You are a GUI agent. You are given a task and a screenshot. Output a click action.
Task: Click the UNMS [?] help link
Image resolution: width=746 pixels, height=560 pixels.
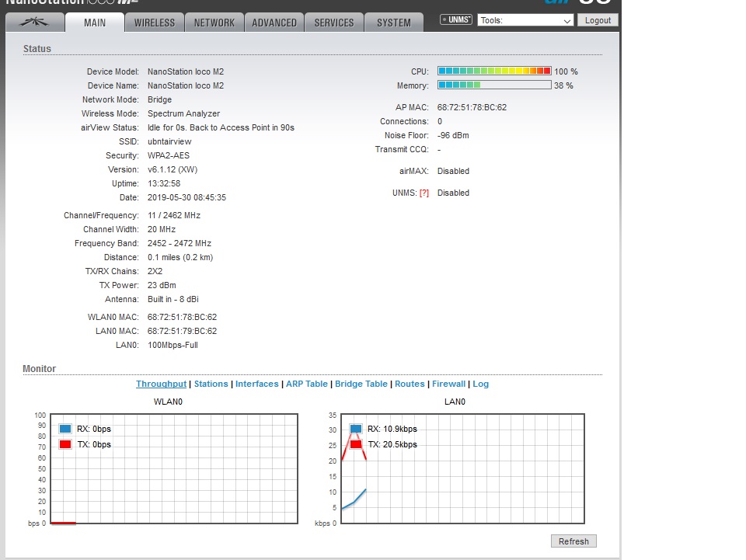424,193
